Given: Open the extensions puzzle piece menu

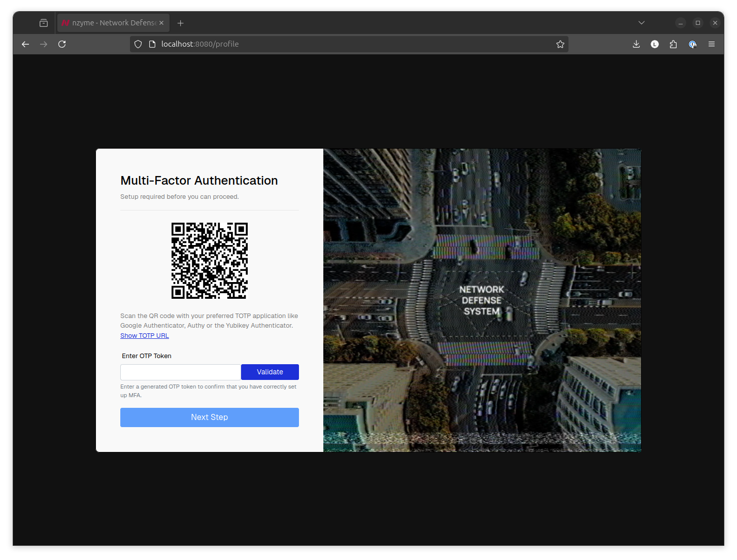Looking at the screenshot, I should 674,44.
